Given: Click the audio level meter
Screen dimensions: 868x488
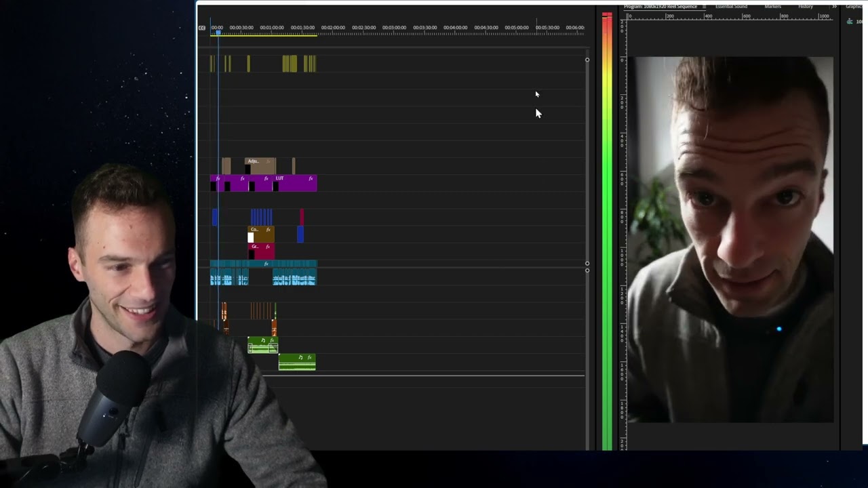Looking at the screenshot, I should click(x=607, y=230).
